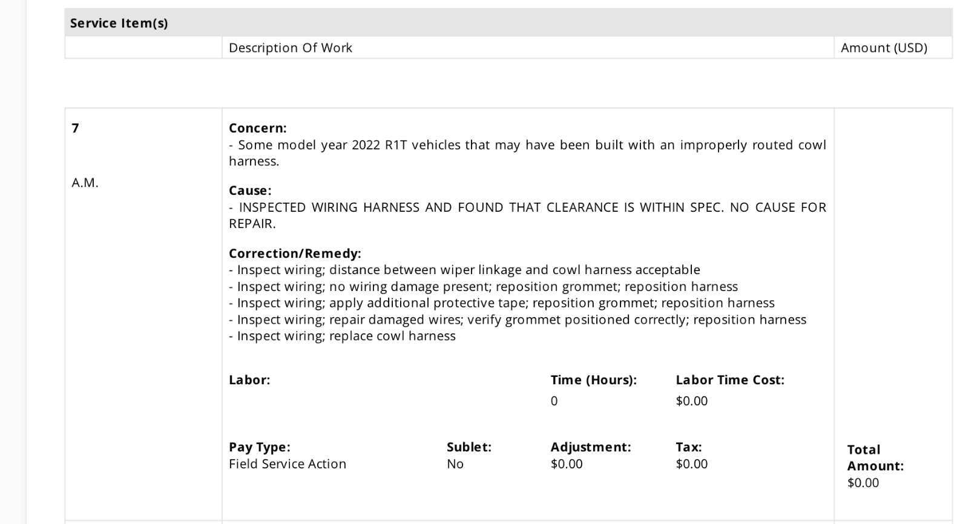Click the Service Item(s) section header
Viewport: 980px width, 524px height.
(x=119, y=23)
